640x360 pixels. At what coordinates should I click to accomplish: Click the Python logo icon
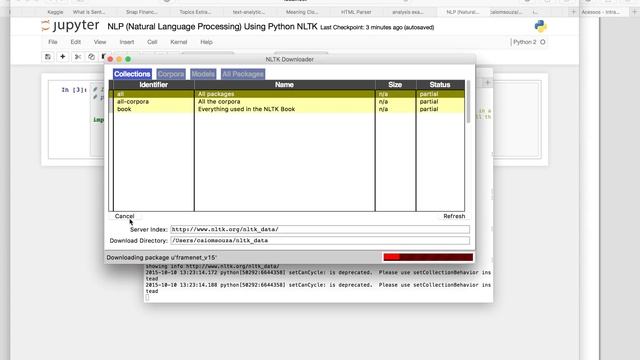[540, 26]
